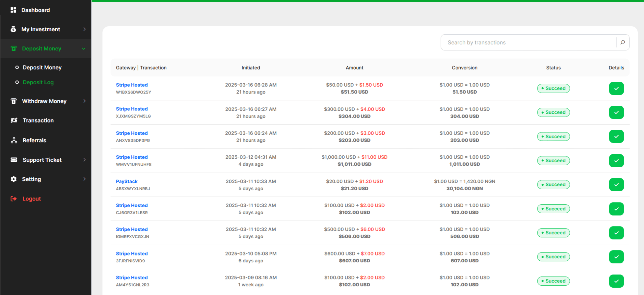Click the Dashboard grid icon
The height and width of the screenshot is (295, 644).
tap(13, 10)
